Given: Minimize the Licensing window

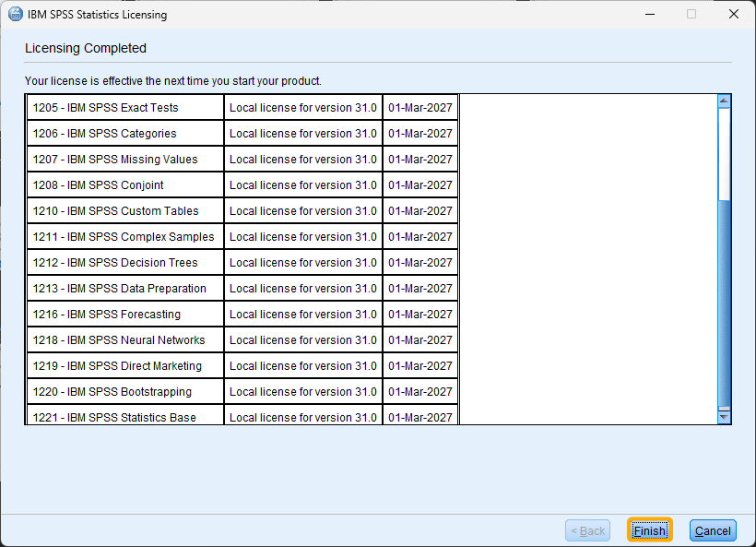Looking at the screenshot, I should click(x=650, y=14).
